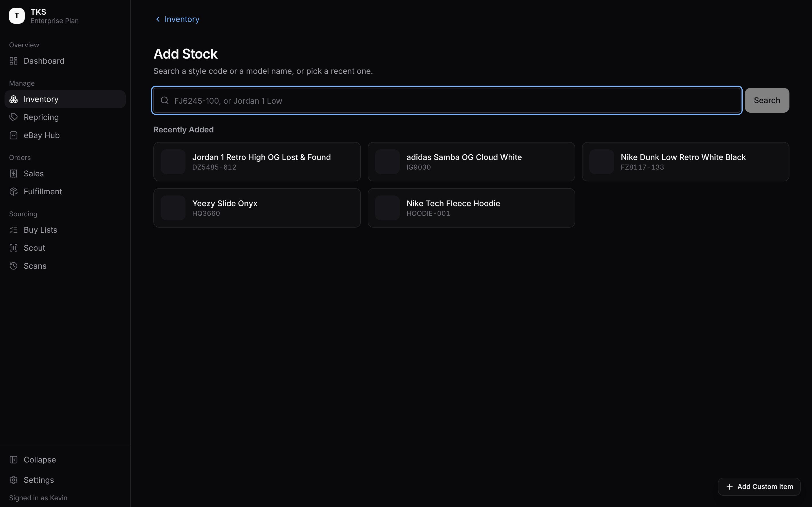
Task: Open Dashboard via its grid icon
Action: pos(14,61)
